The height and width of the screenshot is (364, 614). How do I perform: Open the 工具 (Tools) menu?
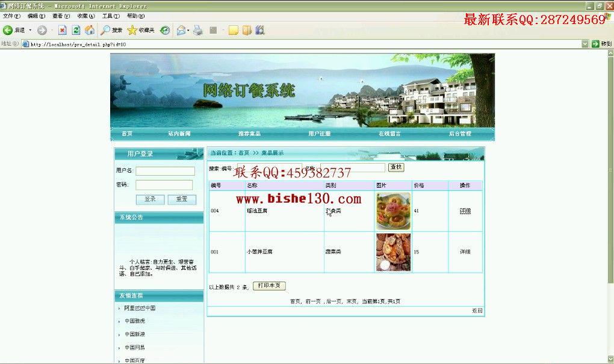[111, 16]
